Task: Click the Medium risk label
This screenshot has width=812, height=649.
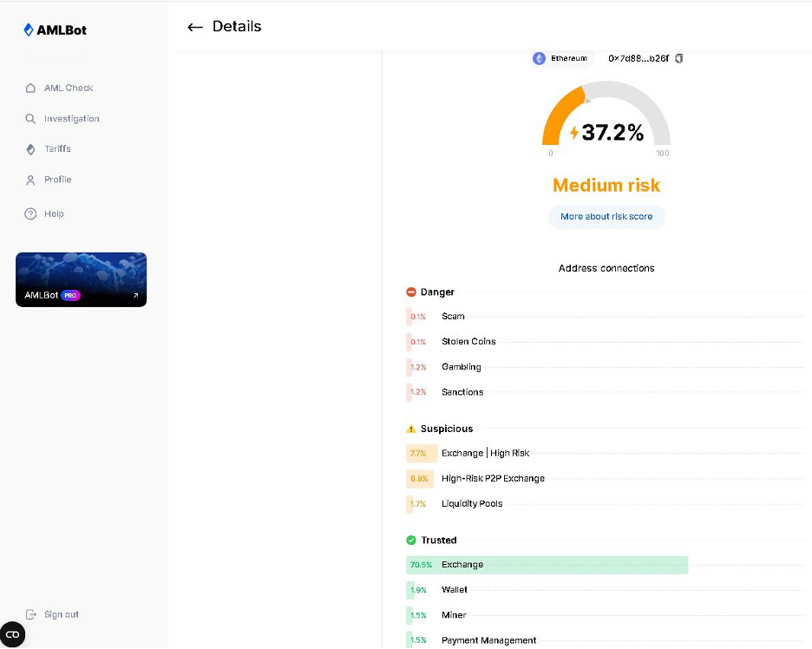Action: tap(606, 185)
